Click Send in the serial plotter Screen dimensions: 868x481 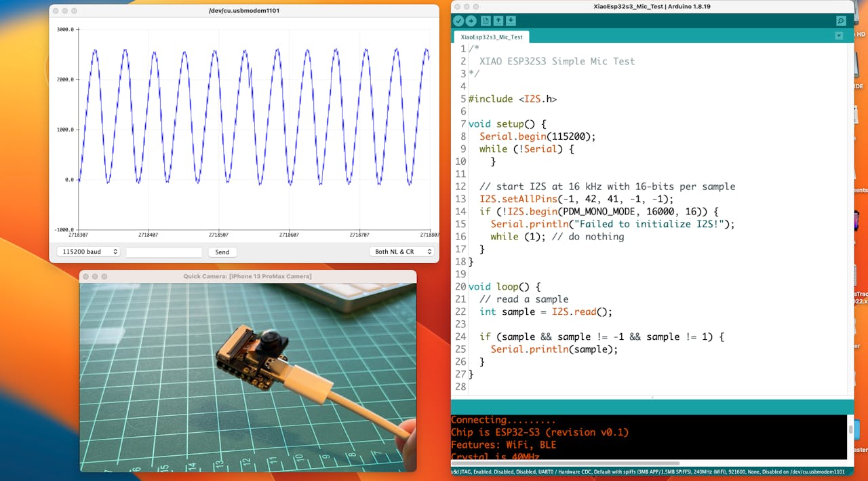coord(222,252)
